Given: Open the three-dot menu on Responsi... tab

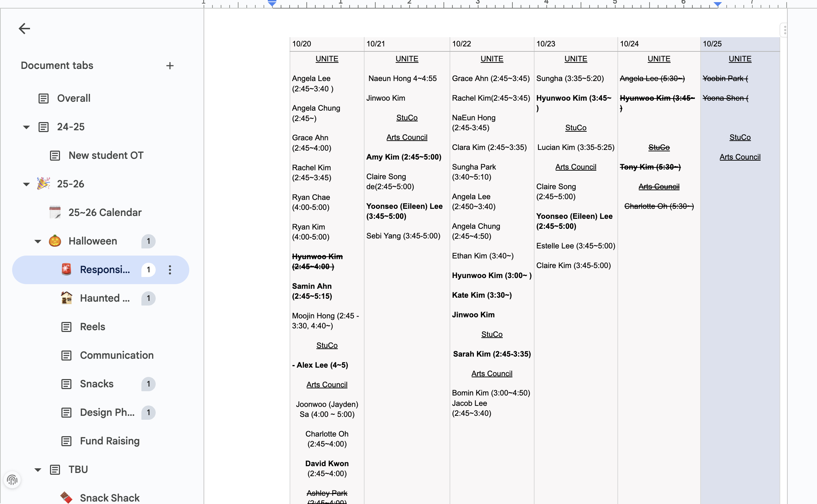Looking at the screenshot, I should pyautogui.click(x=170, y=270).
